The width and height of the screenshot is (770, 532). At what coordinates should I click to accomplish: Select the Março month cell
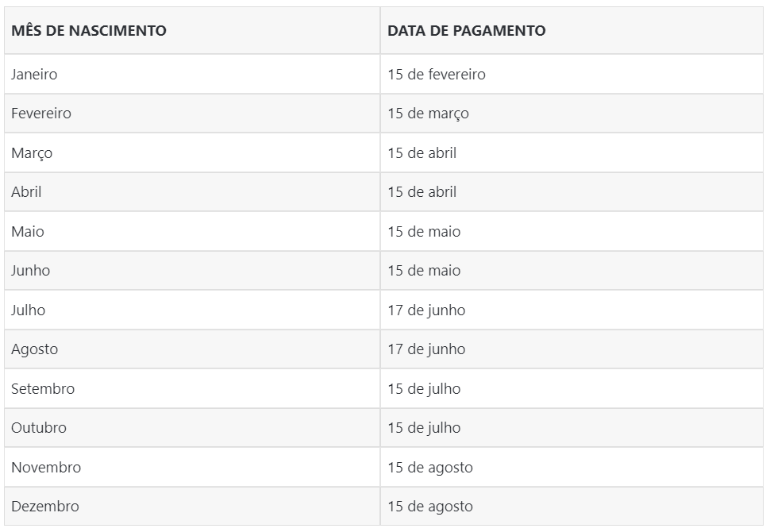(x=32, y=153)
